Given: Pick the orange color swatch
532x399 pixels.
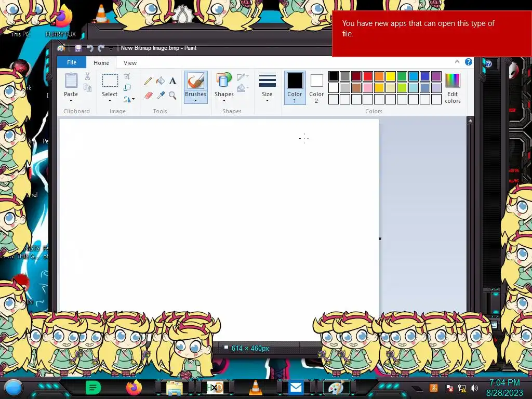Looking at the screenshot, I should coord(379,76).
